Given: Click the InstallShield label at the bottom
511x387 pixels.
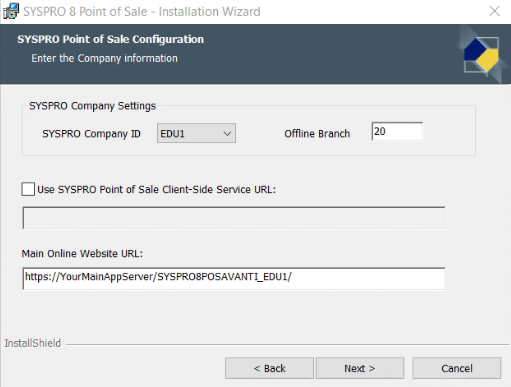Looking at the screenshot, I should pyautogui.click(x=33, y=343).
